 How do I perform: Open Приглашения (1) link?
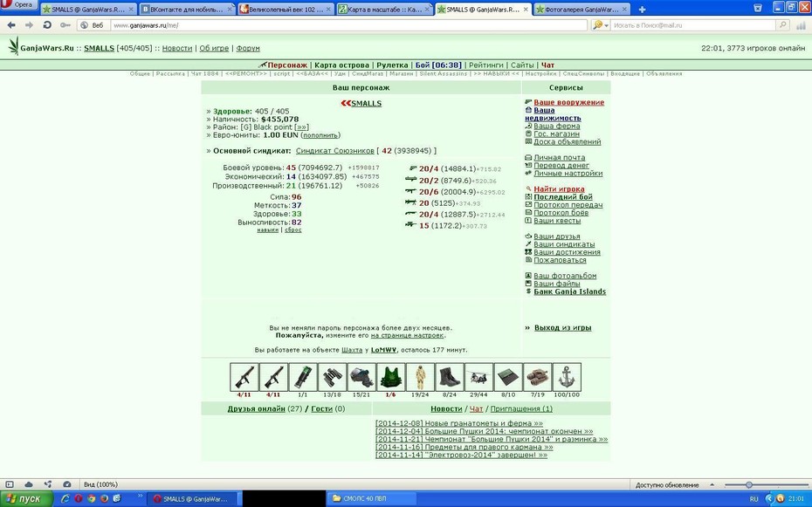tap(521, 408)
